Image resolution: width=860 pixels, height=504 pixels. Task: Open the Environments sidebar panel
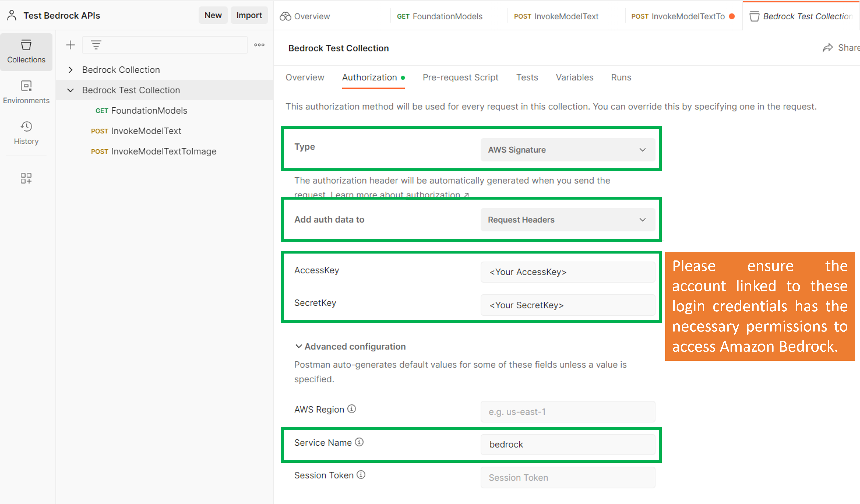point(26,92)
